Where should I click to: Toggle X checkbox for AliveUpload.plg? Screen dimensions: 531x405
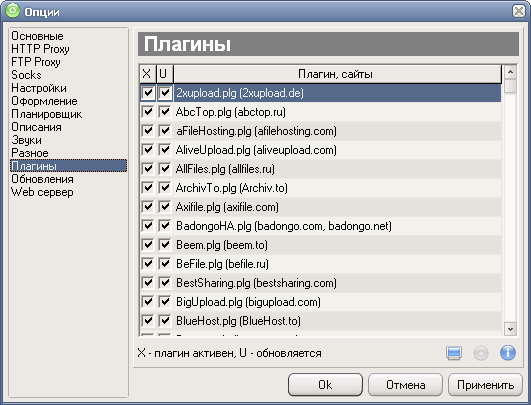[x=148, y=150]
